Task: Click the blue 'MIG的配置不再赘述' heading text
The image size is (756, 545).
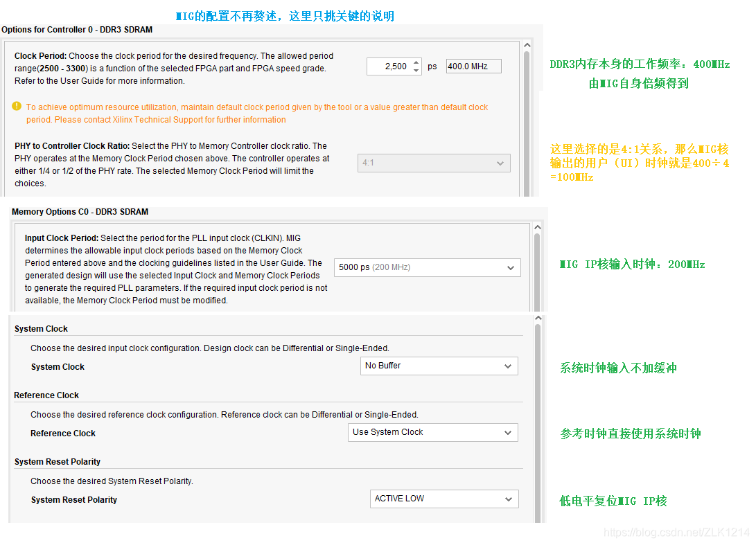Action: coord(285,16)
